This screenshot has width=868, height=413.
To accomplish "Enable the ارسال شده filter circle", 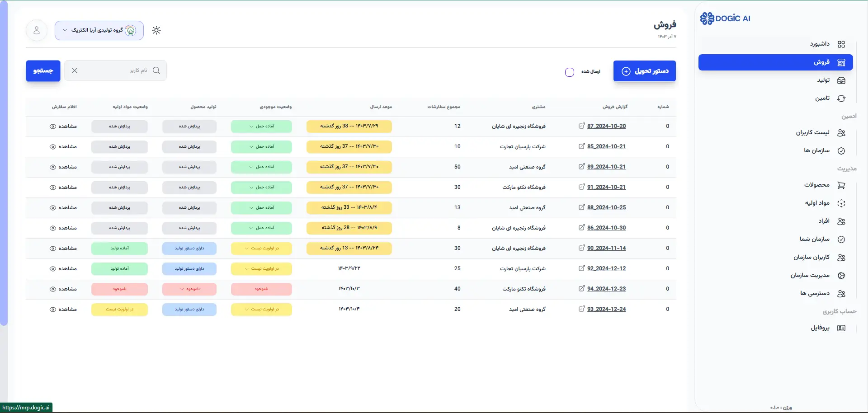I will 569,72.
